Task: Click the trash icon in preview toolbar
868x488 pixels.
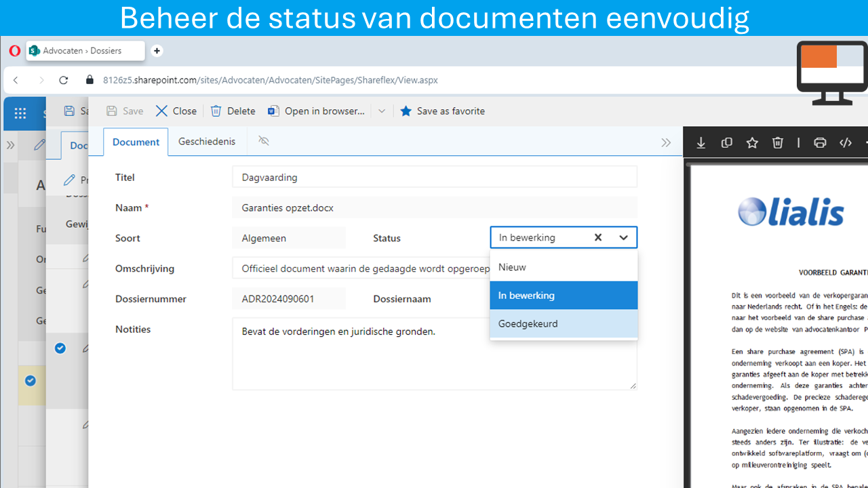Action: click(x=777, y=142)
